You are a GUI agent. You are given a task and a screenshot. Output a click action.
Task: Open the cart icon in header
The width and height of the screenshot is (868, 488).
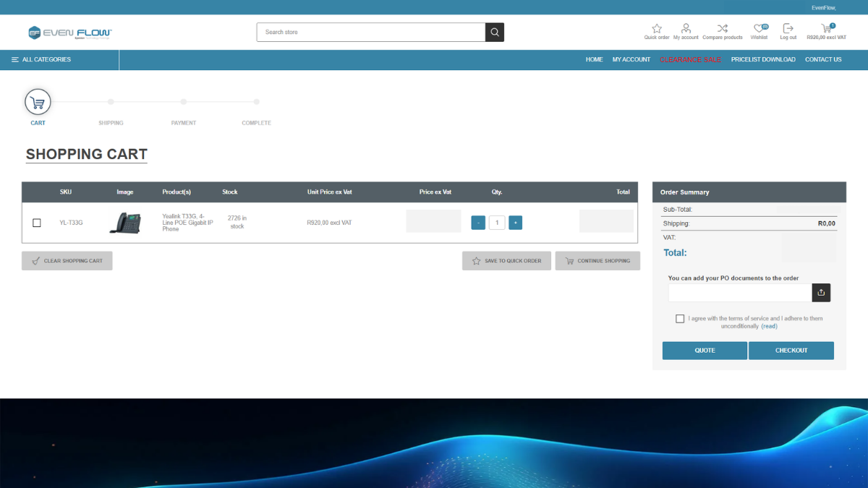pos(827,29)
